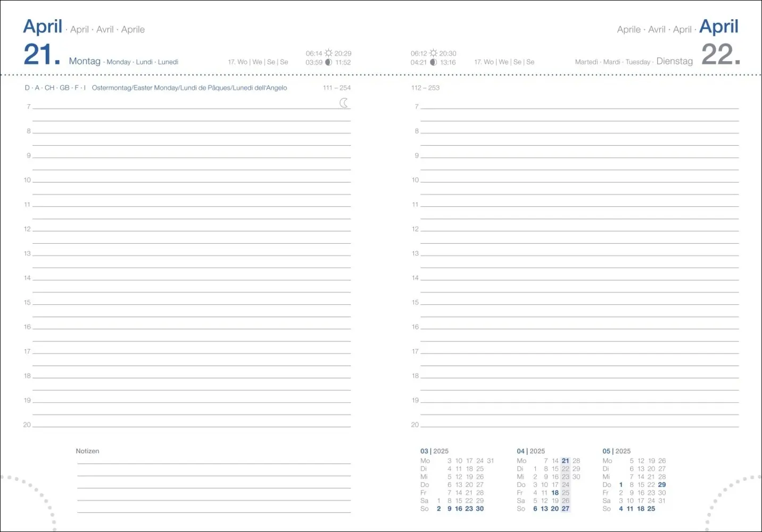This screenshot has height=532, width=762.
Task: Select the large blue 'April' heading on right page
Action: [719, 26]
